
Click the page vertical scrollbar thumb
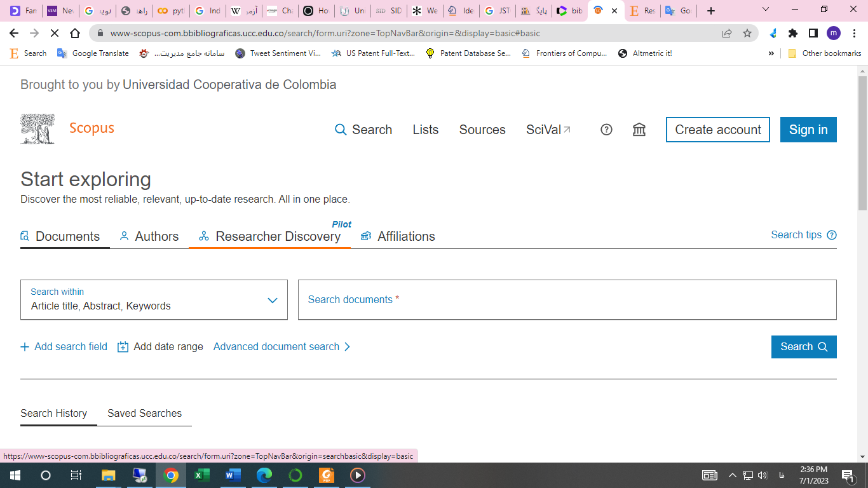point(862,142)
